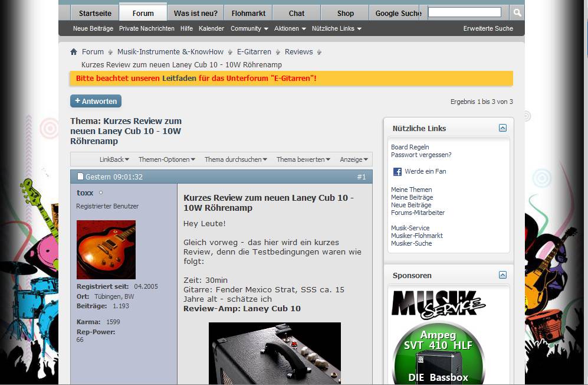588x385 pixels.
Task: Open the Was ist neu? tab
Action: click(195, 13)
